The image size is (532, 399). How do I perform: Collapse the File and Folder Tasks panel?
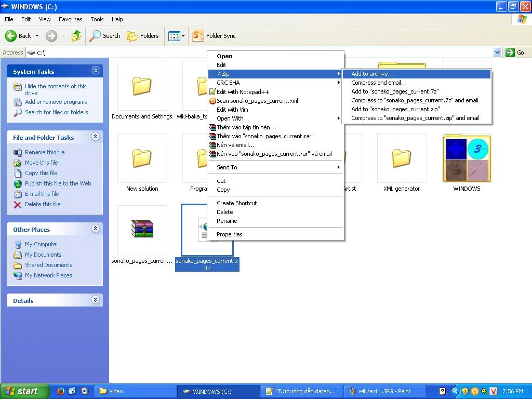click(x=96, y=137)
